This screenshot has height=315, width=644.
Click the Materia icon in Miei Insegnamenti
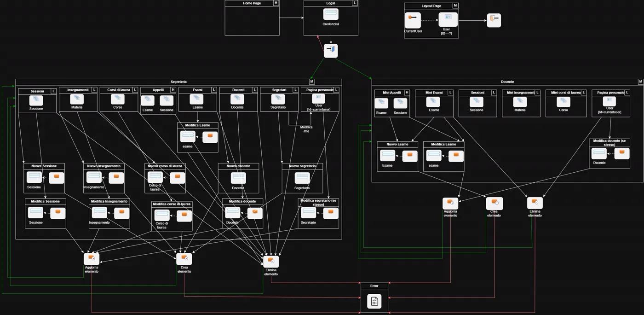(x=520, y=102)
